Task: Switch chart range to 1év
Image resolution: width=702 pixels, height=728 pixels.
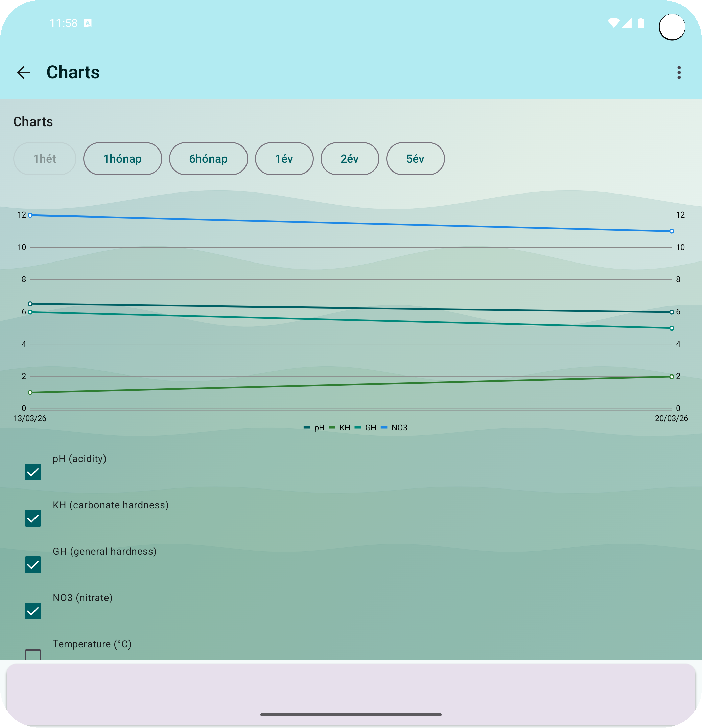Action: coord(284,159)
